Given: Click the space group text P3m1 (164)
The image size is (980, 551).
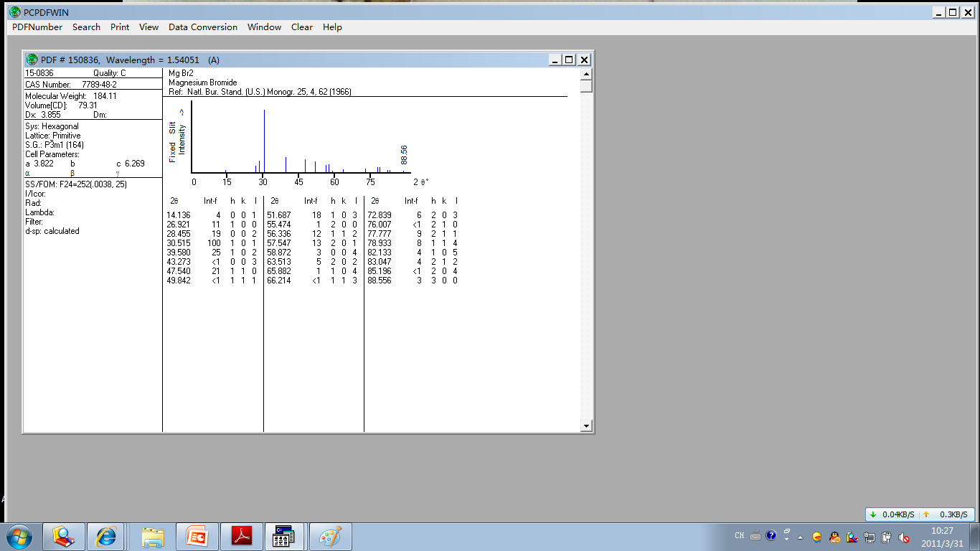Looking at the screenshot, I should [x=64, y=145].
